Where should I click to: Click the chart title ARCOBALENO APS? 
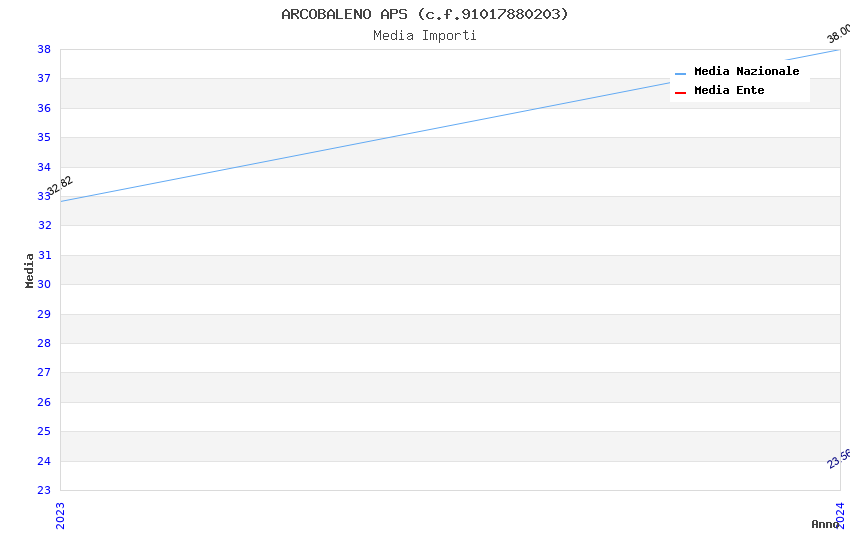coord(424,14)
